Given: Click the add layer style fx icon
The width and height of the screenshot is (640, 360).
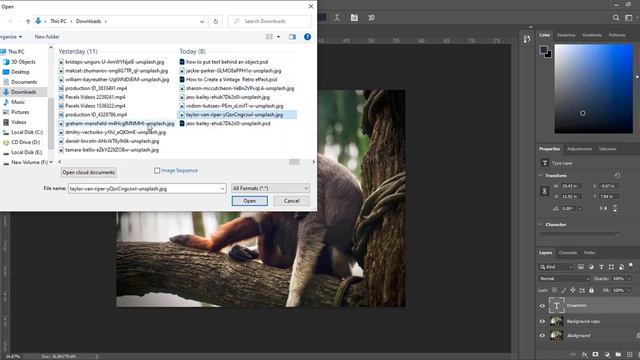Looking at the screenshot, I should pos(584,355).
